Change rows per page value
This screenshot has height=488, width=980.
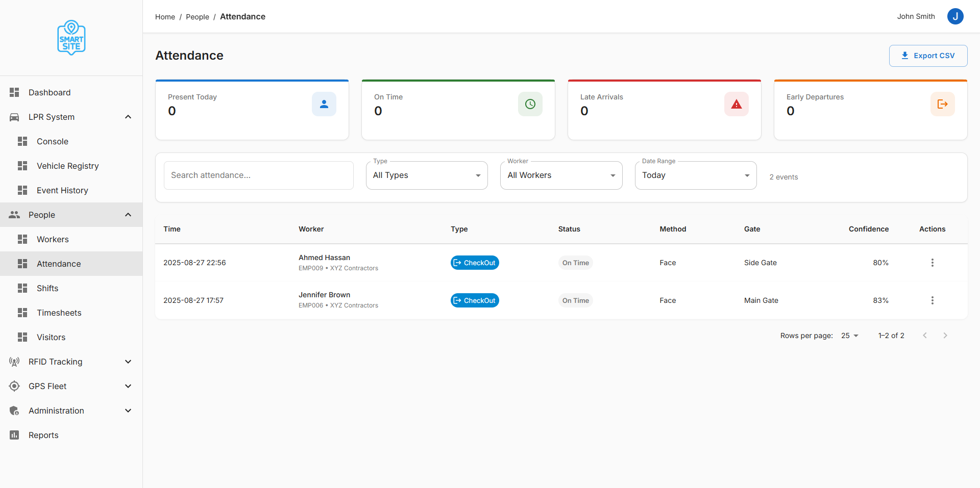tap(850, 336)
